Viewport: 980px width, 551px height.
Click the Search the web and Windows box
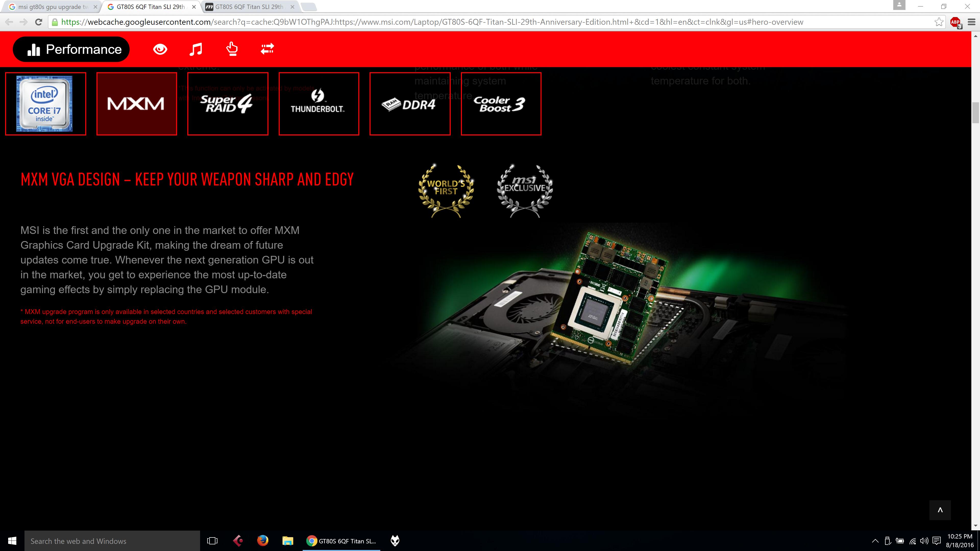coord(112,541)
